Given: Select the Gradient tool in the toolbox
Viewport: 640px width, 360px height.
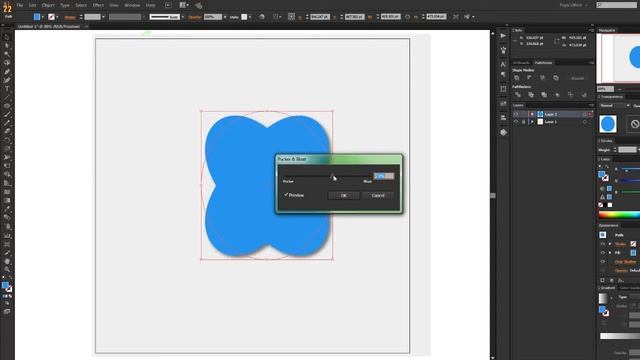Looking at the screenshot, I should click(x=7, y=200).
